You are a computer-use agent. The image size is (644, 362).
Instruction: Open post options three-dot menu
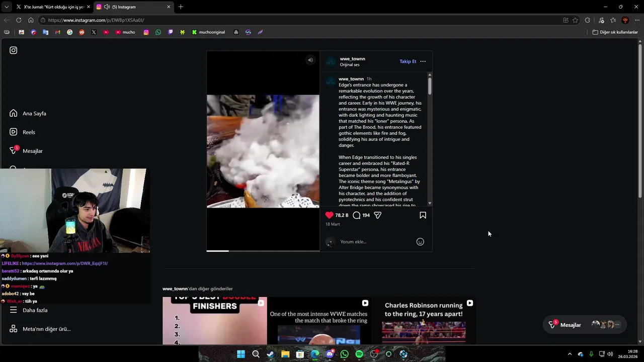coord(423,61)
